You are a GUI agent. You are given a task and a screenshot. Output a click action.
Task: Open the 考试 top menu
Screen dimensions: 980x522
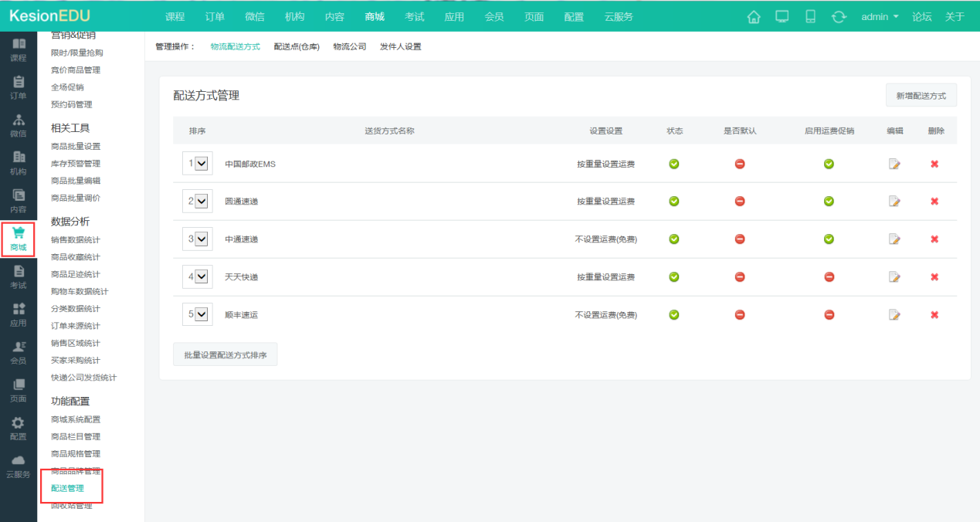(x=415, y=17)
